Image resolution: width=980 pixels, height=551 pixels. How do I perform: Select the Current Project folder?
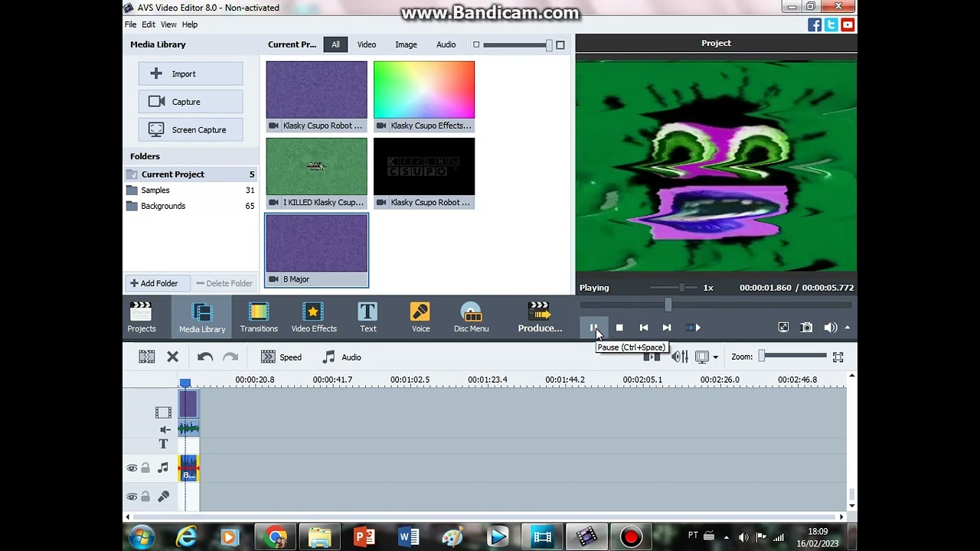(191, 174)
